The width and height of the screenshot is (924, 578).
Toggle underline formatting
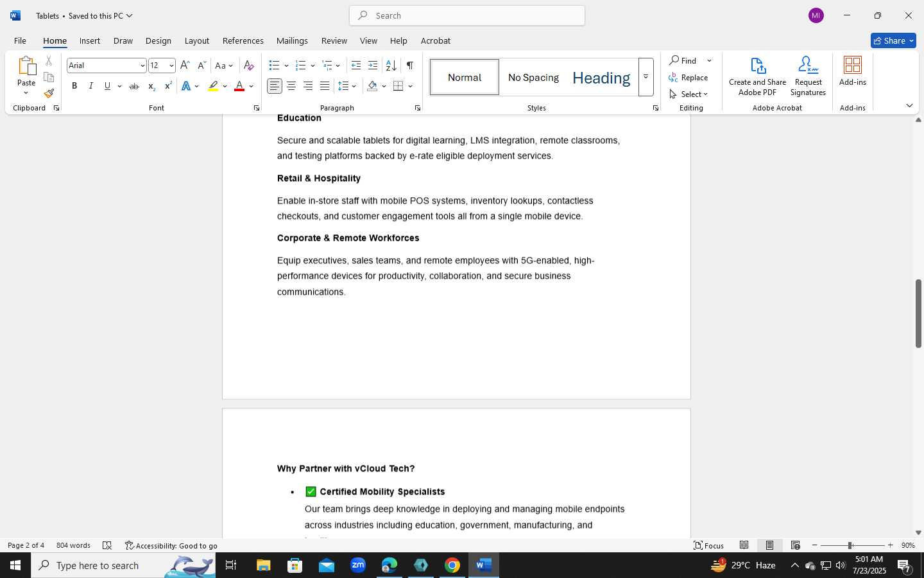pyautogui.click(x=107, y=86)
